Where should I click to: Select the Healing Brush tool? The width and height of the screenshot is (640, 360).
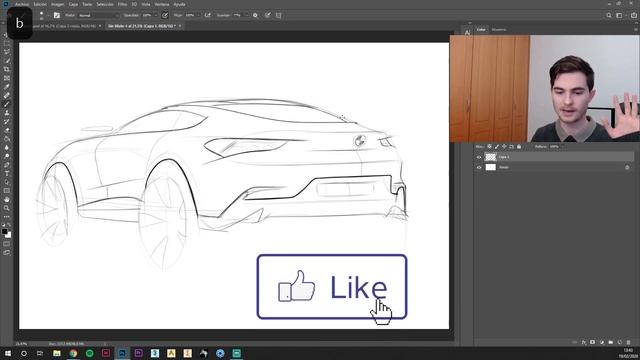[x=7, y=96]
